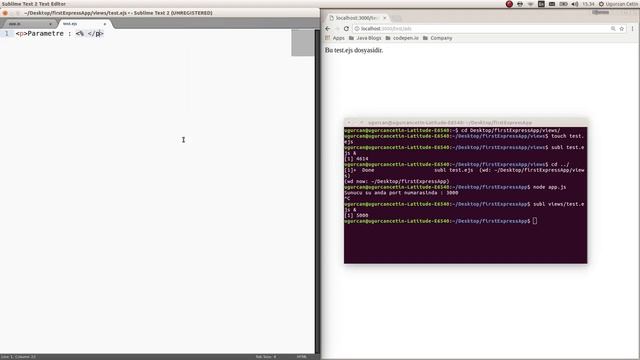
Task: Open the Wi-Fi indicator in top panel
Action: 531,4
